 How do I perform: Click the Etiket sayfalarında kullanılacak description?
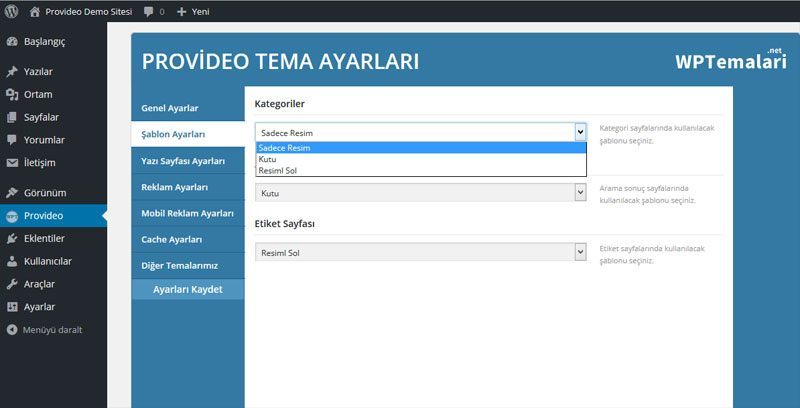652,254
